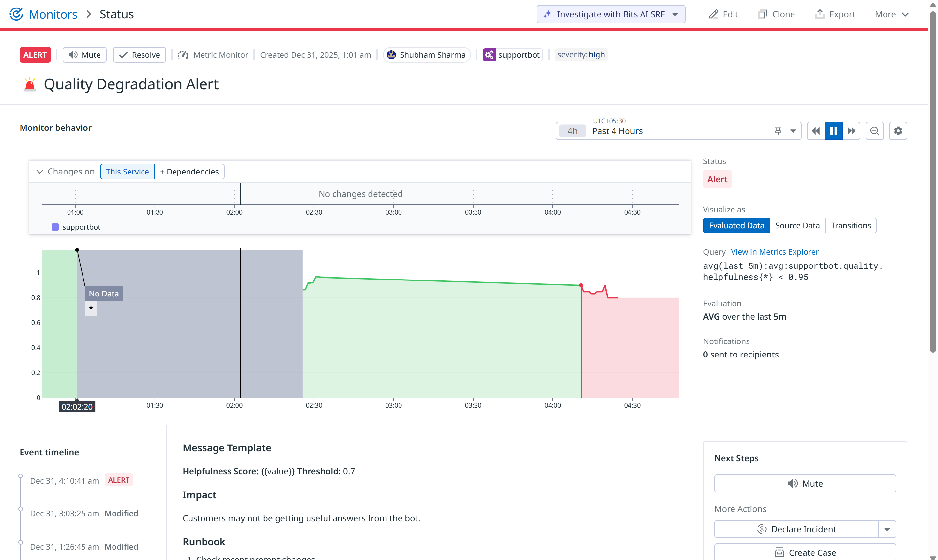The width and height of the screenshot is (938, 560).
Task: Click the fast-forward time range icon
Action: (x=851, y=131)
